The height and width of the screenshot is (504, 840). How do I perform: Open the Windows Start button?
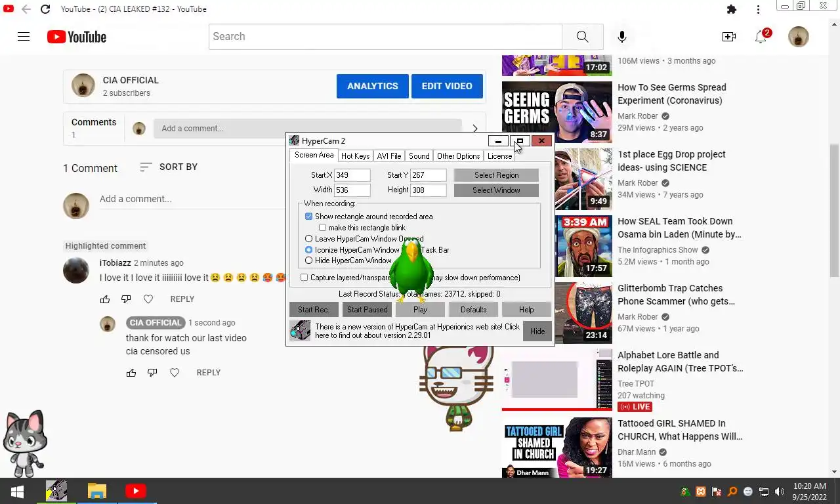click(17, 491)
